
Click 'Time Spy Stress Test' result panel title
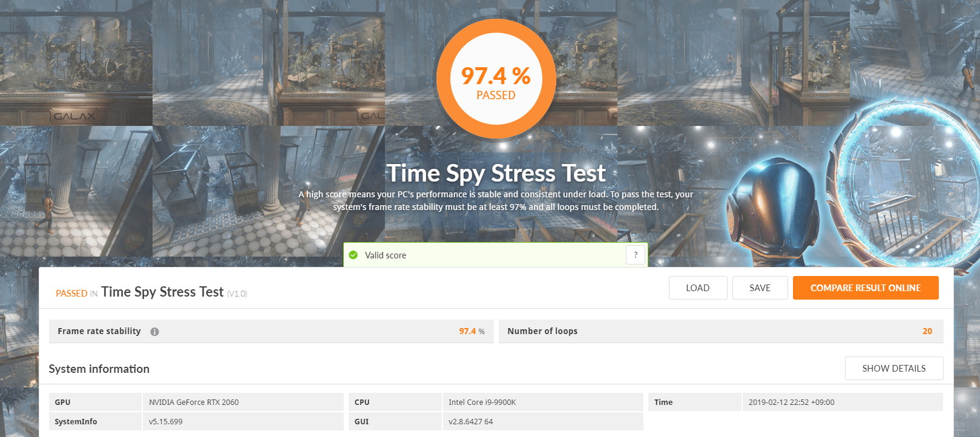tap(162, 292)
